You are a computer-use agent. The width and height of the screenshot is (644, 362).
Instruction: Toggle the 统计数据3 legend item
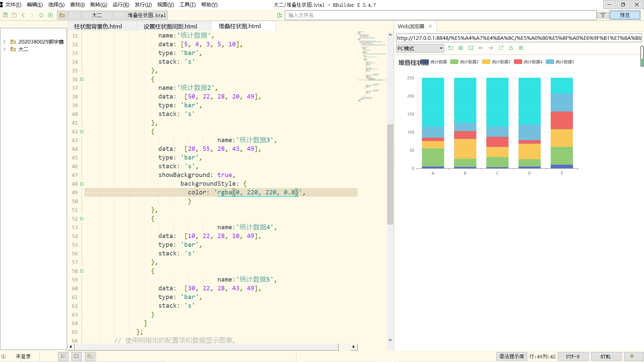point(496,62)
